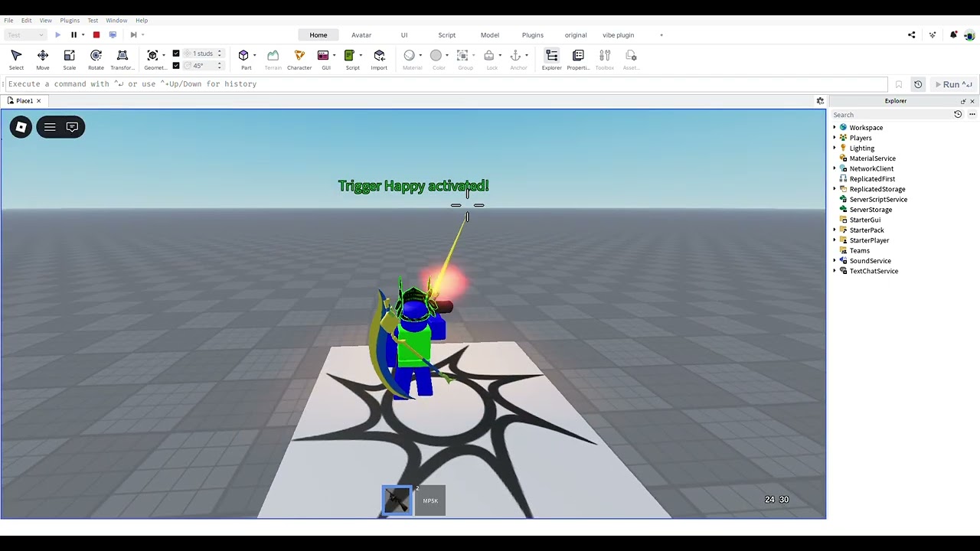
Task: Click the play button
Action: 57,34
